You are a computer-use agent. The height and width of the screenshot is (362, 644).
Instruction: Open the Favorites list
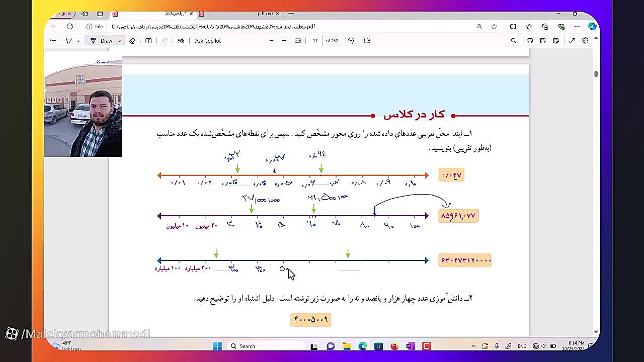[x=529, y=27]
